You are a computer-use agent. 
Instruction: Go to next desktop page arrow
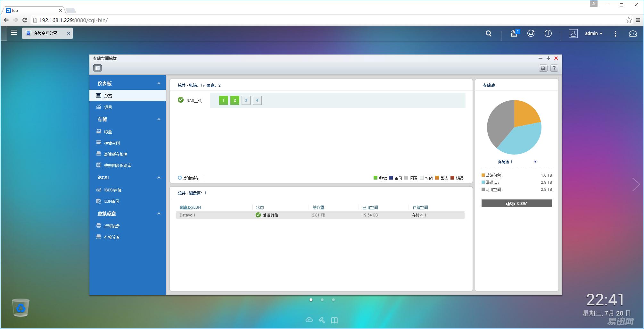[636, 184]
